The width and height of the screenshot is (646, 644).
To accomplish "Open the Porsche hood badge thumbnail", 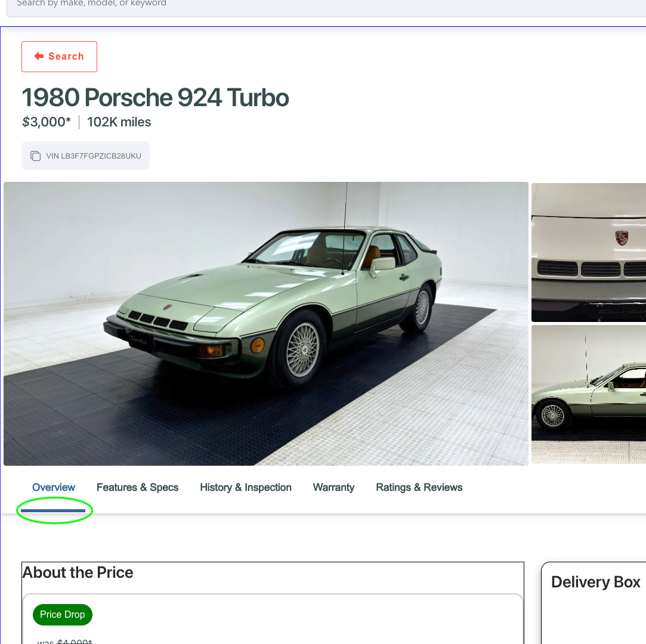I will 588,252.
